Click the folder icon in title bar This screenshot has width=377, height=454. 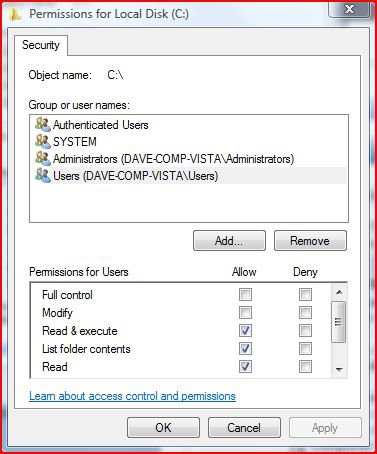coord(14,14)
